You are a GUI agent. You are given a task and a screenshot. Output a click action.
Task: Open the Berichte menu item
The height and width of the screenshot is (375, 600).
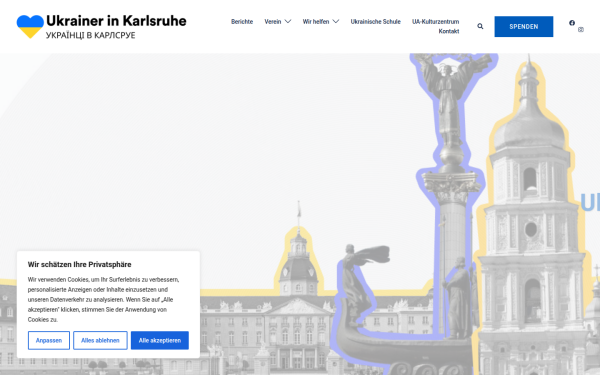242,21
